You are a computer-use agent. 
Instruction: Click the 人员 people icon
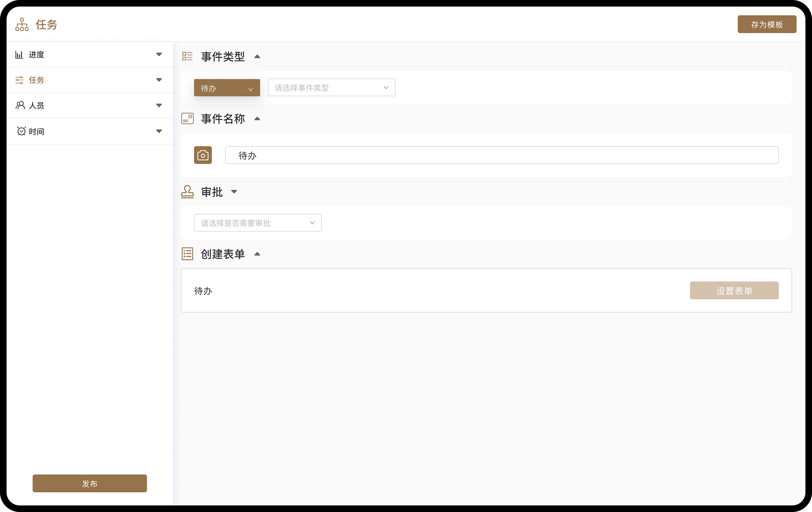tap(20, 105)
